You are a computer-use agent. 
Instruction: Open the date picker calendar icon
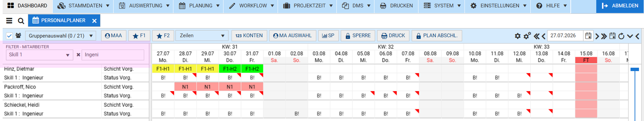(588, 36)
